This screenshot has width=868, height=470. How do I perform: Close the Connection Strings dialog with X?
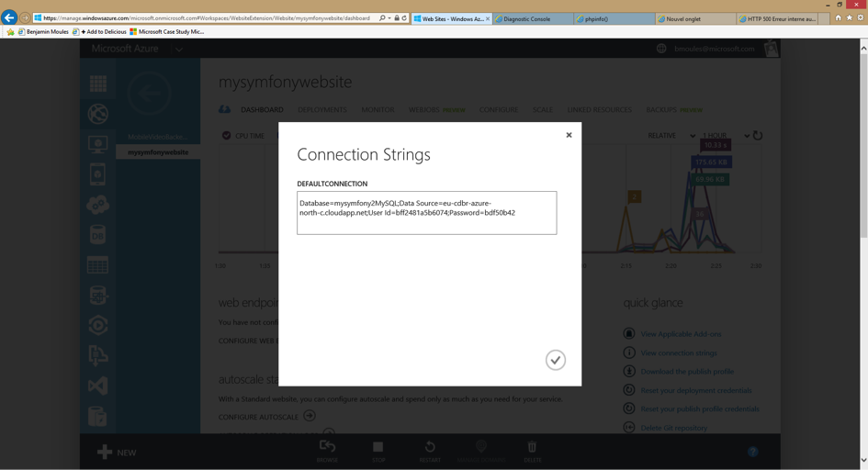[x=569, y=135]
